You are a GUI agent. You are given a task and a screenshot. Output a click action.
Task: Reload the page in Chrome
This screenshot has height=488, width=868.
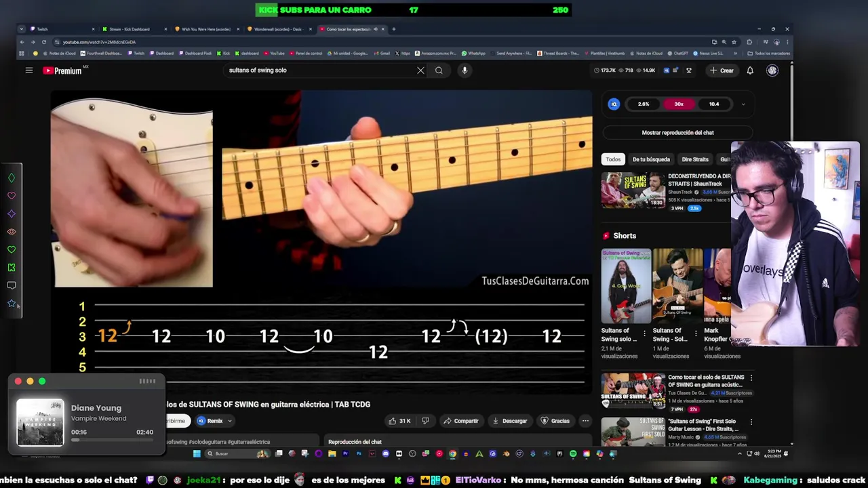pyautogui.click(x=44, y=42)
